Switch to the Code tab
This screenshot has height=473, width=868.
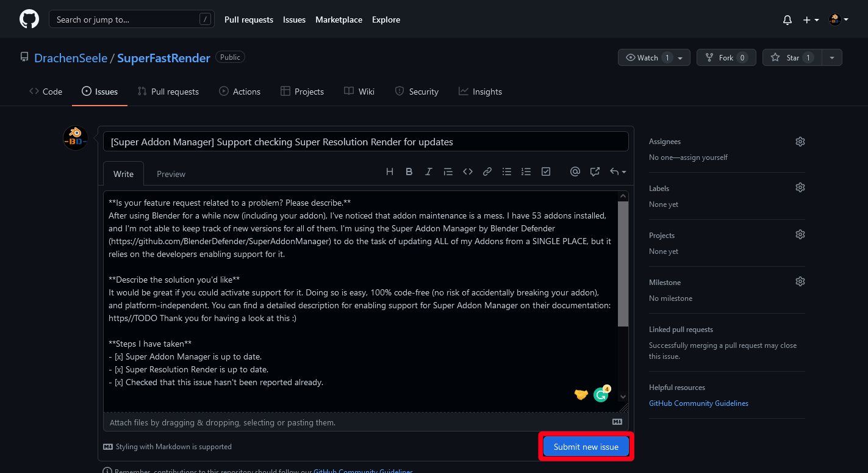46,92
